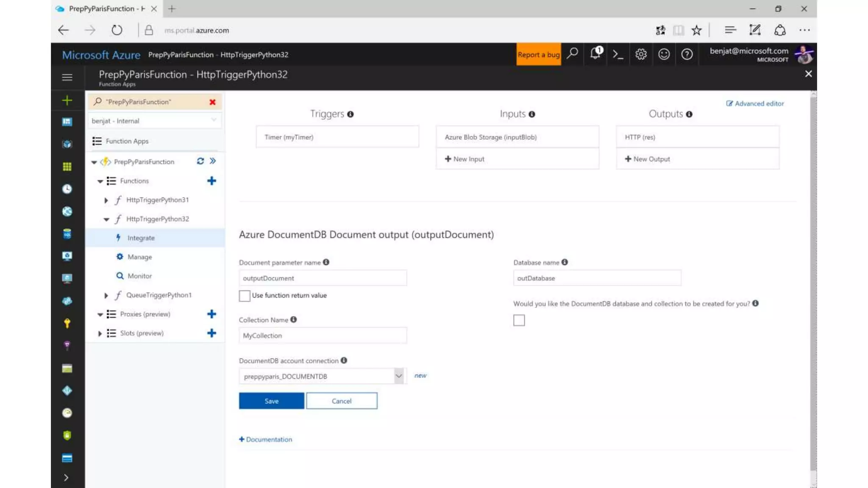Expand the HttpTriggerPython31 tree node
Viewport: 868px width, 488px height.
click(x=106, y=200)
